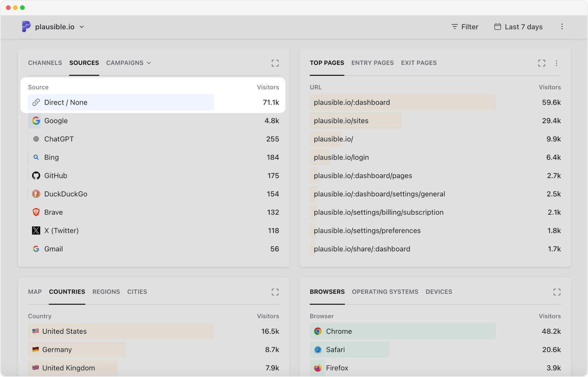Click the United States flag icon
The width and height of the screenshot is (588, 377).
coord(36,331)
